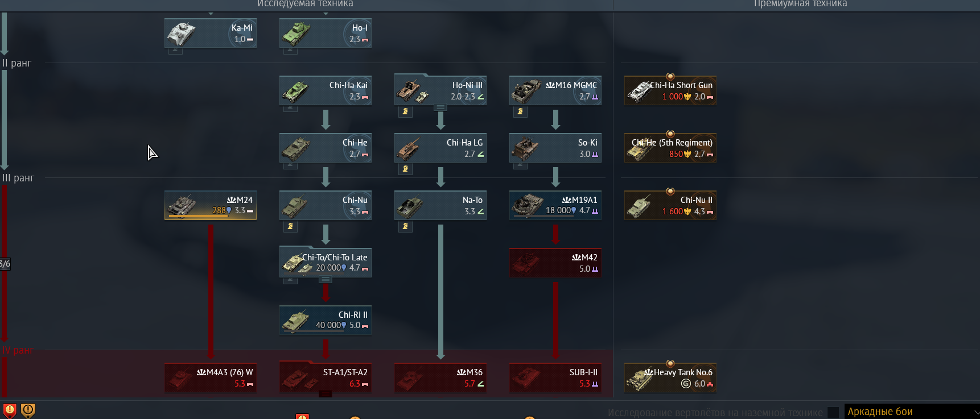Select premium Heavy Tank No.6
Viewport: 980px width, 419px height.
670,377
